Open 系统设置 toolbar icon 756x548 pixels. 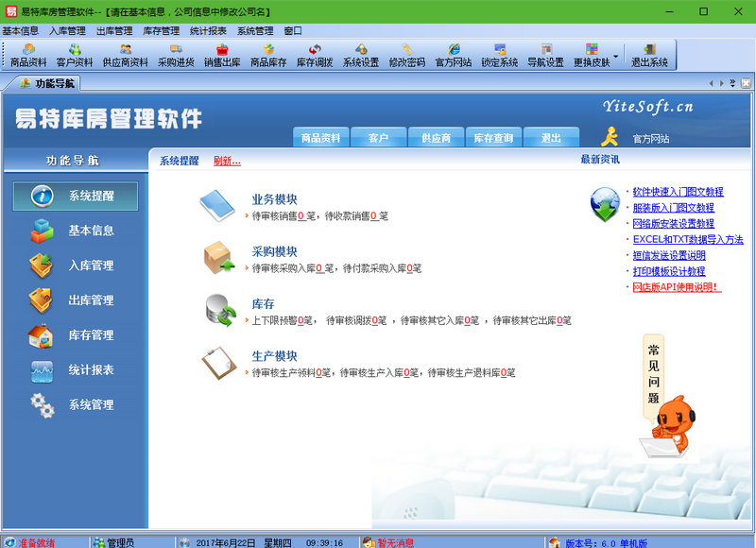[361, 56]
